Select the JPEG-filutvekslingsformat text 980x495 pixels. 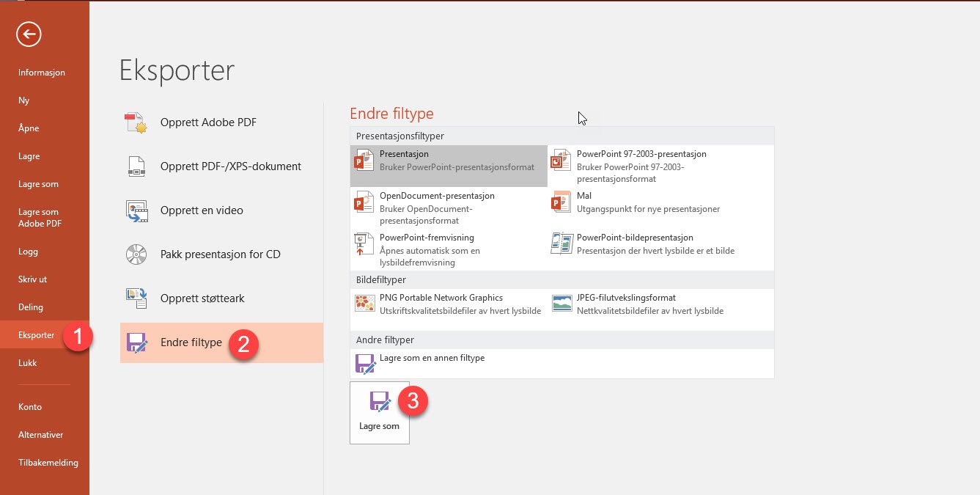(626, 298)
